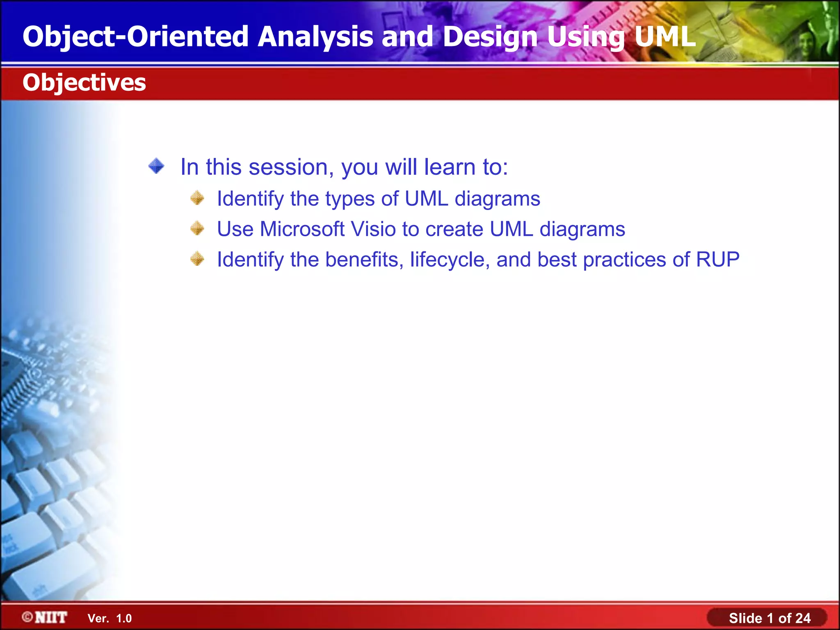This screenshot has width=840, height=630.
Task: Click the word 'RUP' in last bullet
Action: pos(718,259)
